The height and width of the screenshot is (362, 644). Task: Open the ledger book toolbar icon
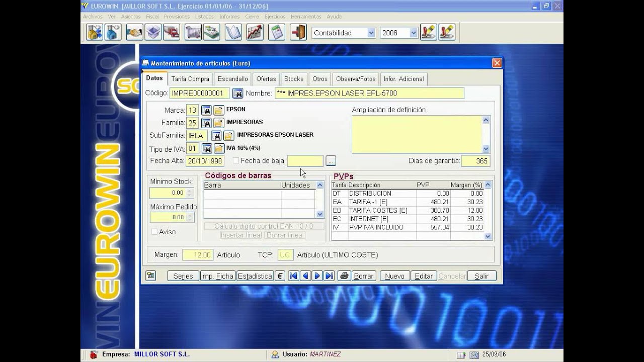(x=233, y=32)
